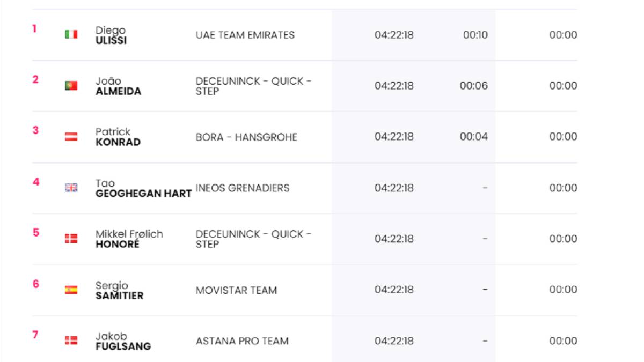Click the Austrian flag icon beside Patrick Konrad
Viewport: 644px width, 362px height.
[x=71, y=137]
